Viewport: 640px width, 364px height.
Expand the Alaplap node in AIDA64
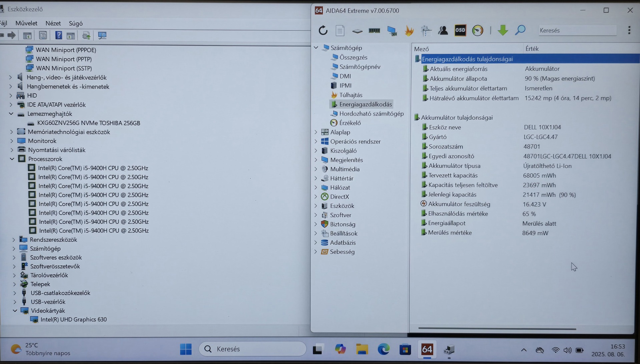tap(316, 132)
